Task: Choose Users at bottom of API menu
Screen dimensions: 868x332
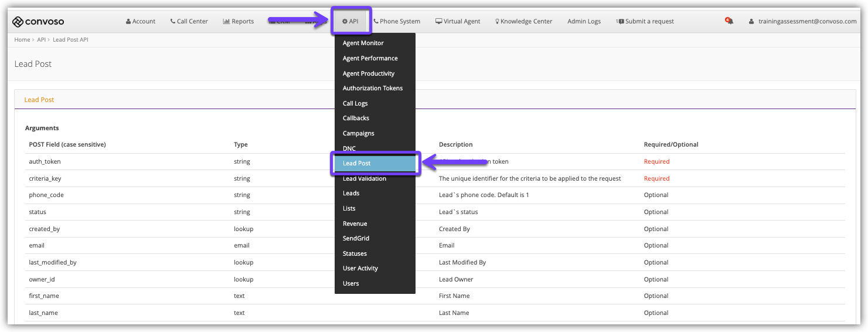Action: [350, 284]
